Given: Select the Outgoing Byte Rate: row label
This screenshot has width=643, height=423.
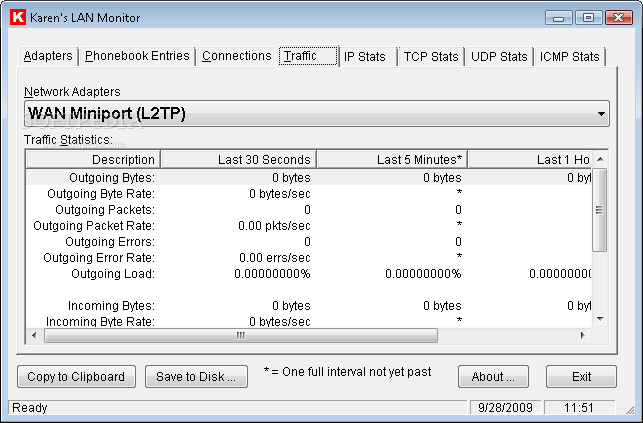Looking at the screenshot, I should pyautogui.click(x=100, y=194).
